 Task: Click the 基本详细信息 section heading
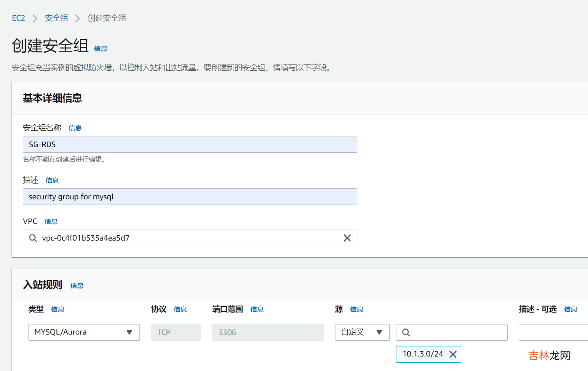pyautogui.click(x=53, y=98)
